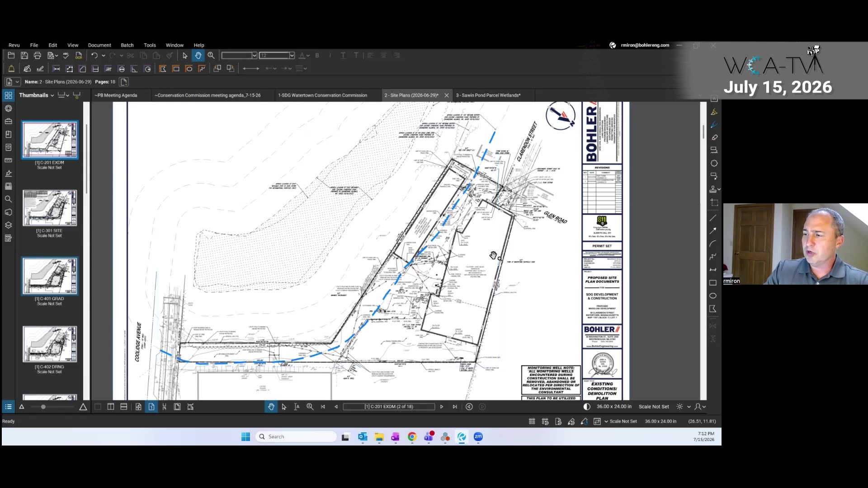Go to next page arrow in navigation bar

(442, 407)
